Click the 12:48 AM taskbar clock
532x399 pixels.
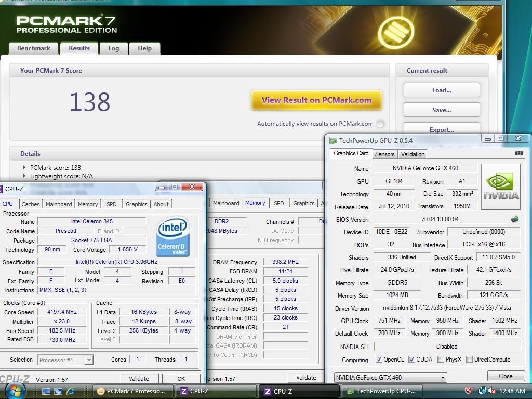[x=512, y=391]
